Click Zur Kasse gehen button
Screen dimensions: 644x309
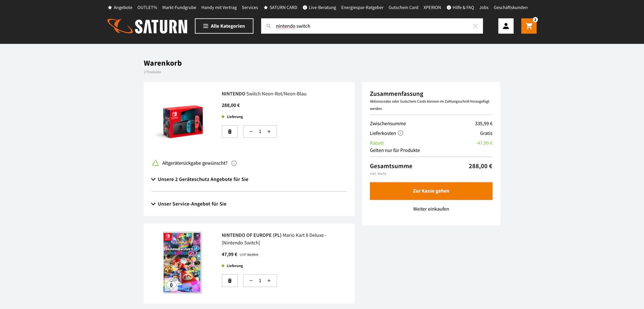pyautogui.click(x=431, y=191)
